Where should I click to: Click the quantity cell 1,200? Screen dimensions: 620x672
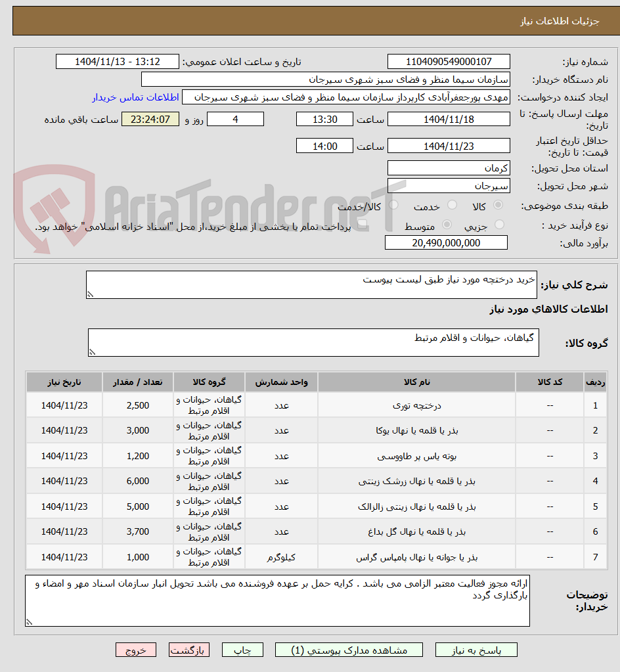(137, 456)
